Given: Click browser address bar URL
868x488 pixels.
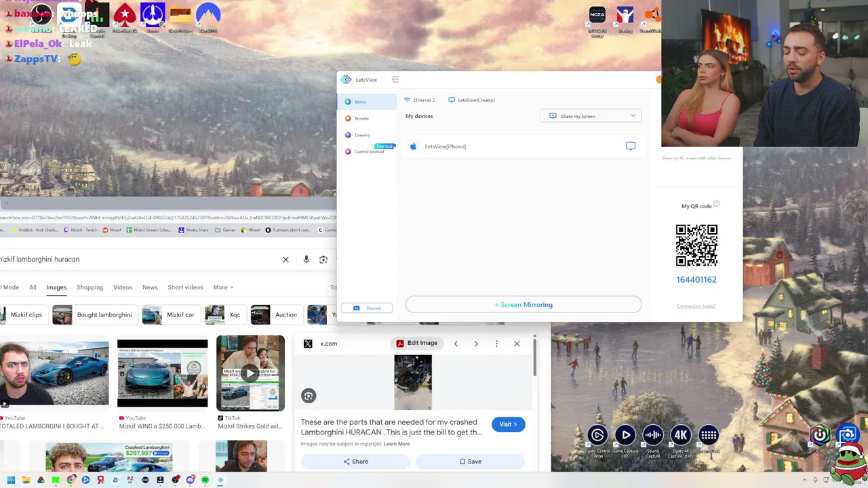Looking at the screenshot, I should (x=168, y=218).
